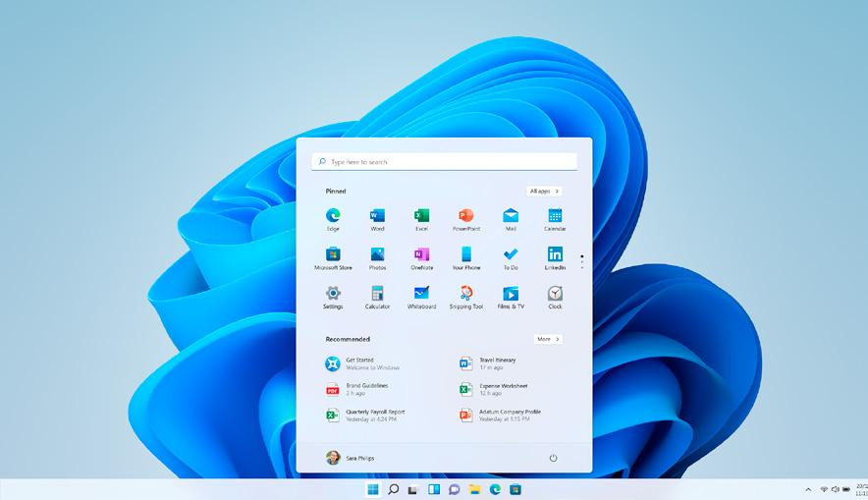
Task: Click the battery tray icon
Action: (x=845, y=489)
